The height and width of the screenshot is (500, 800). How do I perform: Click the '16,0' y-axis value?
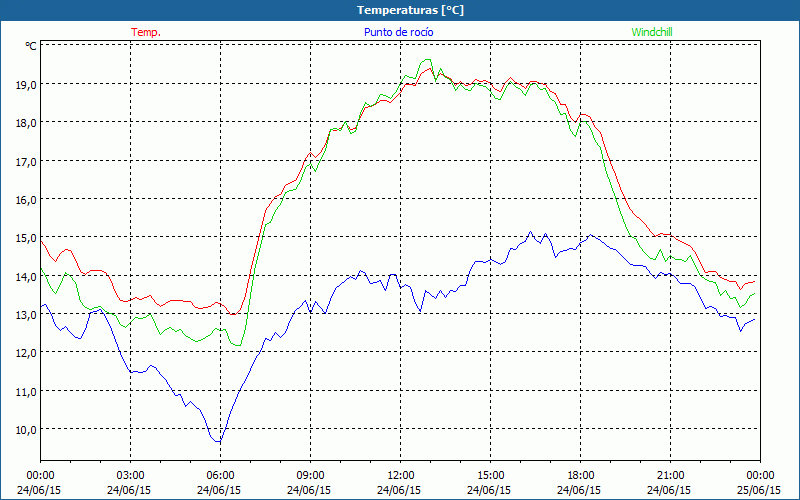click(26, 200)
